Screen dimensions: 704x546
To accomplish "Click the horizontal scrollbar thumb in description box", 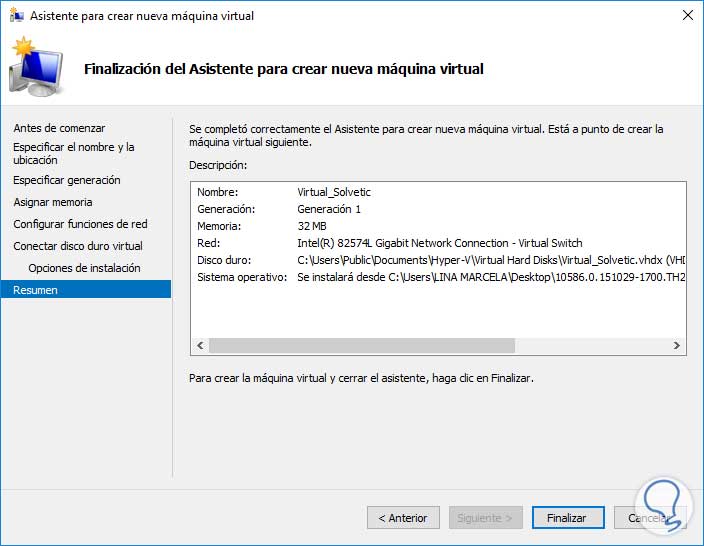I will tap(362, 345).
